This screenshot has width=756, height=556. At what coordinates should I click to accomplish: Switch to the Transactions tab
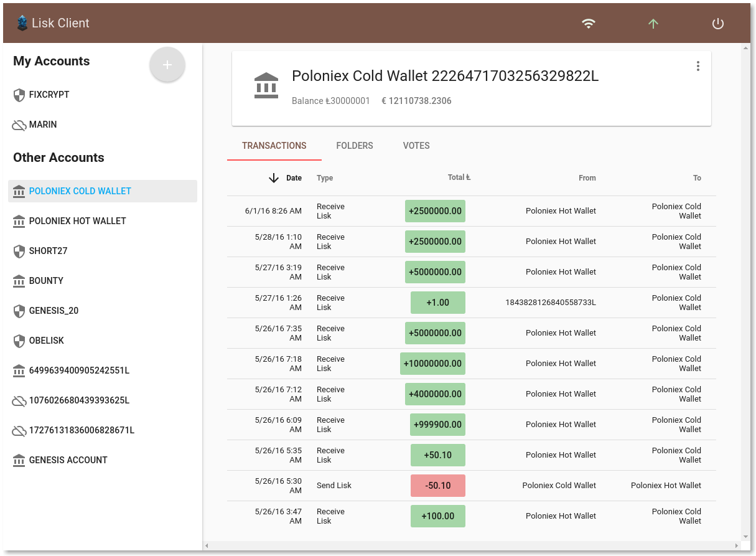274,146
